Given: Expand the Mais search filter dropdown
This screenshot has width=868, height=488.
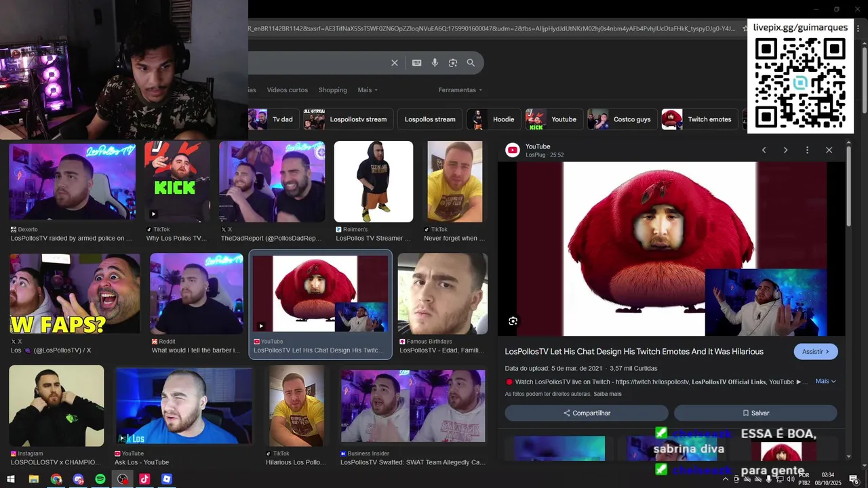Looking at the screenshot, I should coord(368,90).
